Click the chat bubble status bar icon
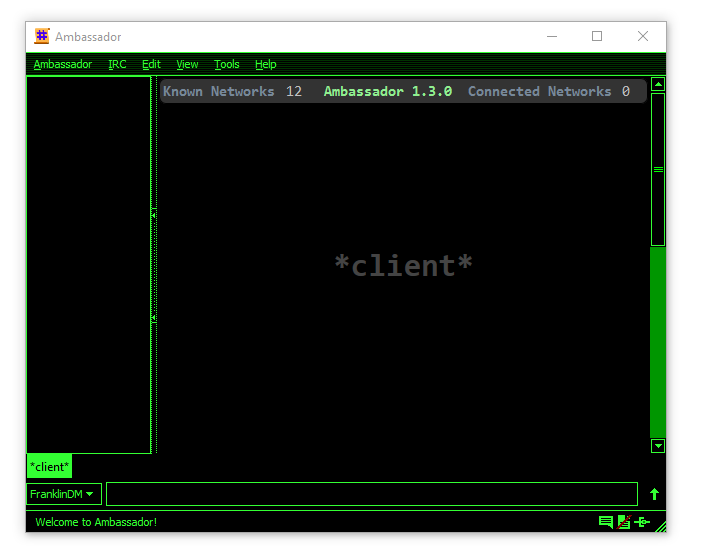 [606, 522]
